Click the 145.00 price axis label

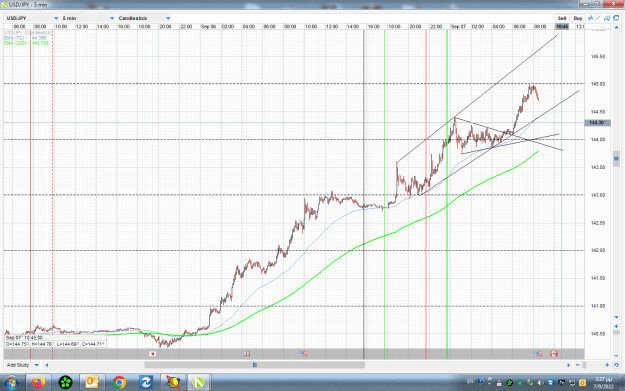[x=598, y=84]
